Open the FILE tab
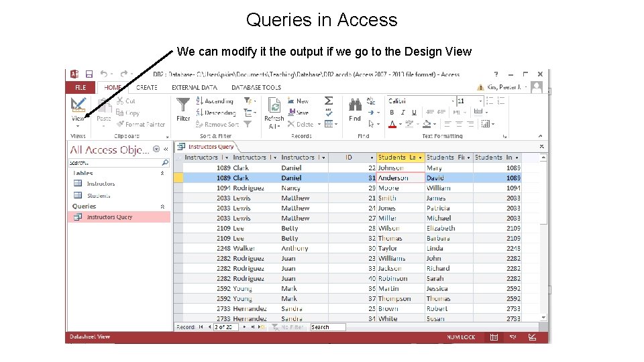Image resolution: width=644 pixels, height=362 pixels. (x=80, y=87)
